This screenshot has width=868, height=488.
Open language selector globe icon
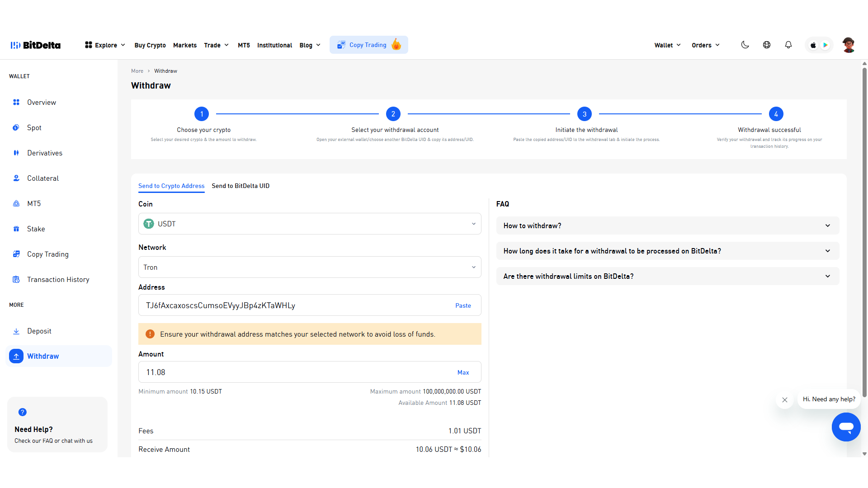click(767, 45)
